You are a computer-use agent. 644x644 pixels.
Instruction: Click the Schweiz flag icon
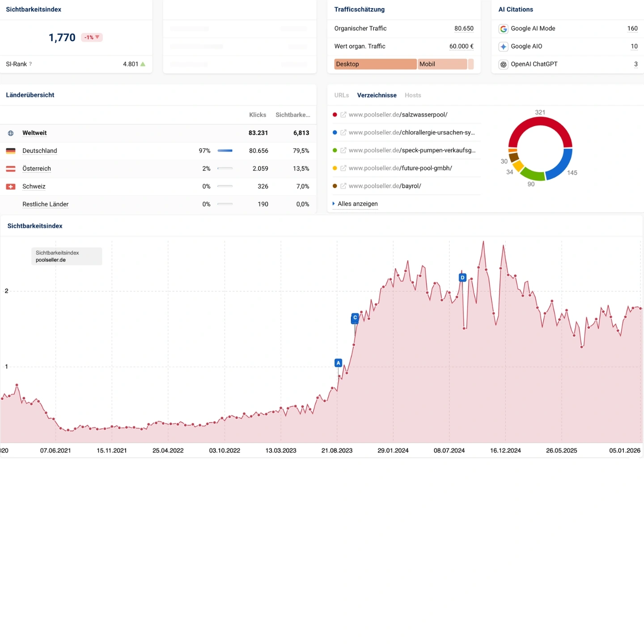[x=11, y=186]
